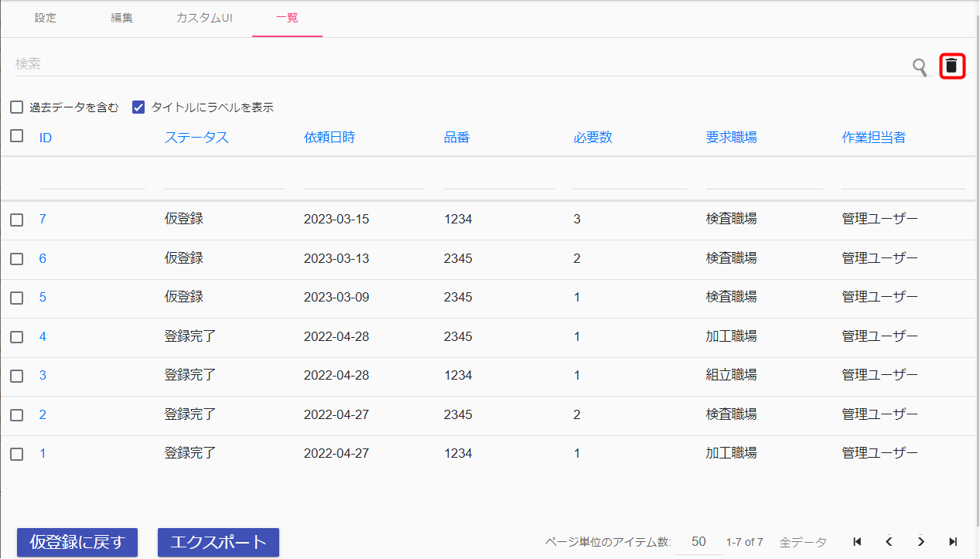This screenshot has height=559, width=980.
Task: Uncheck タイトルにラベルを表示 checkbox
Action: click(139, 107)
